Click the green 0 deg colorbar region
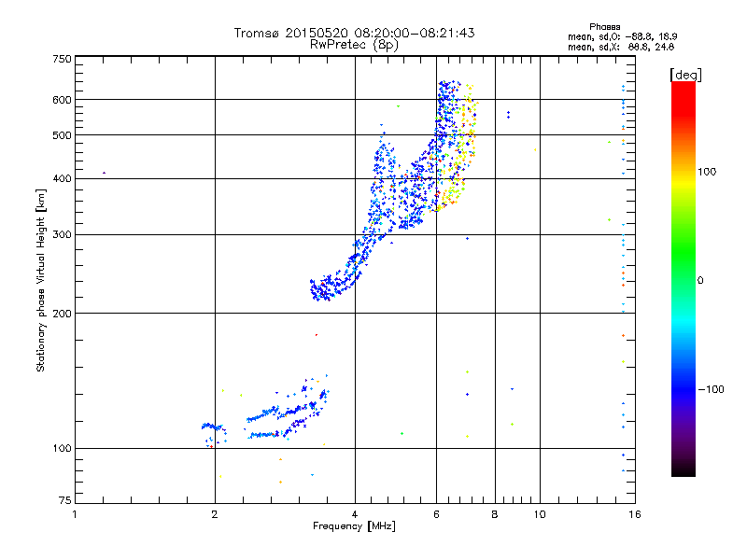This screenshot has width=747, height=560. pyautogui.click(x=684, y=280)
